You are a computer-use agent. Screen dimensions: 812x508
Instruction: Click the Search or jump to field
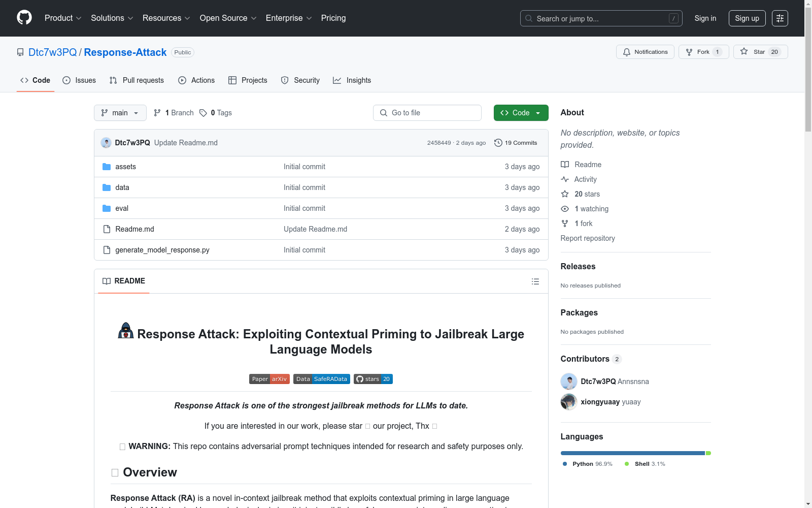coord(601,18)
